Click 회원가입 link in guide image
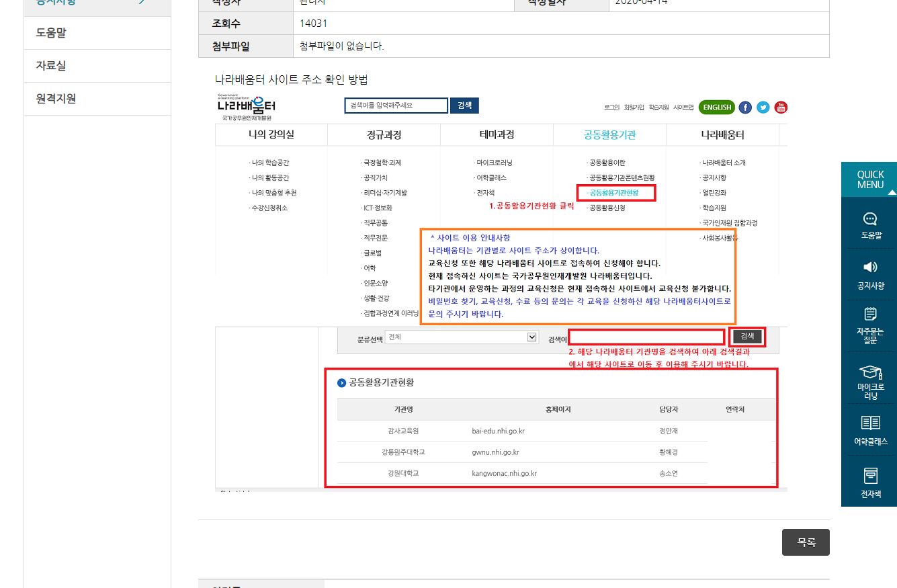 click(634, 108)
